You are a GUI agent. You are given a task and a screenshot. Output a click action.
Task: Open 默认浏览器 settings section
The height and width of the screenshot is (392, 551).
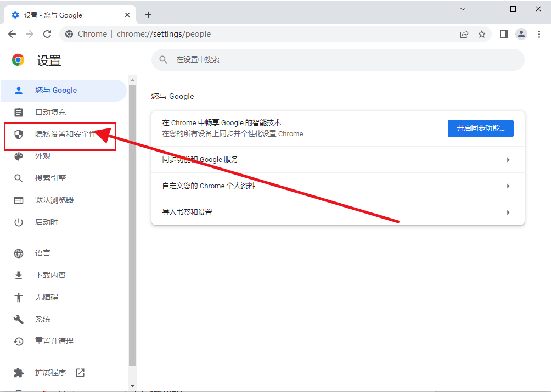pos(63,200)
